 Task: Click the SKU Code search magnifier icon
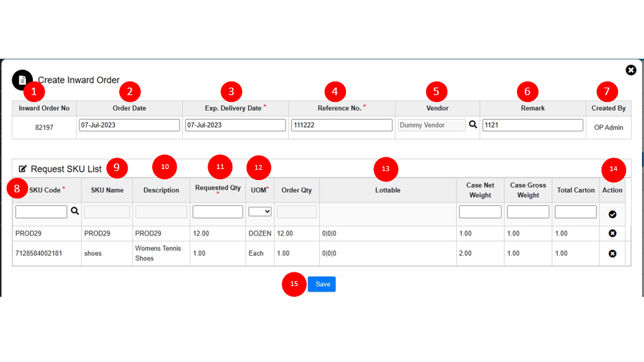tap(75, 211)
